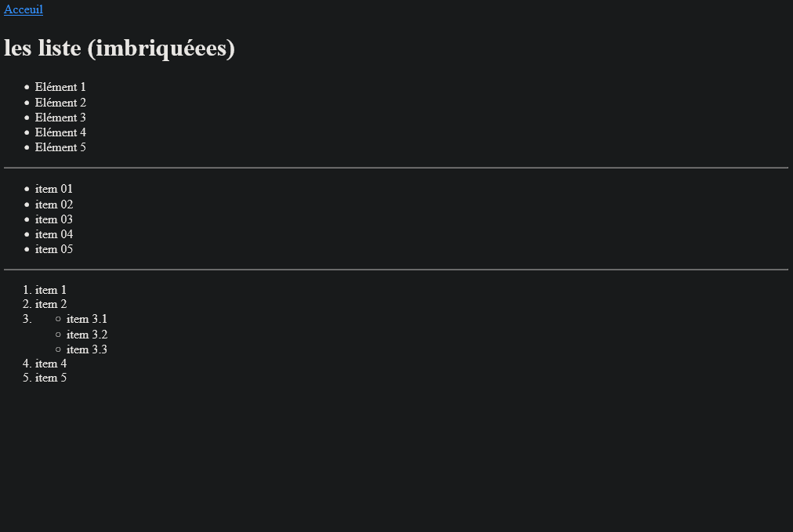
Task: Click the "item 01" bullet entry
Action: click(54, 189)
